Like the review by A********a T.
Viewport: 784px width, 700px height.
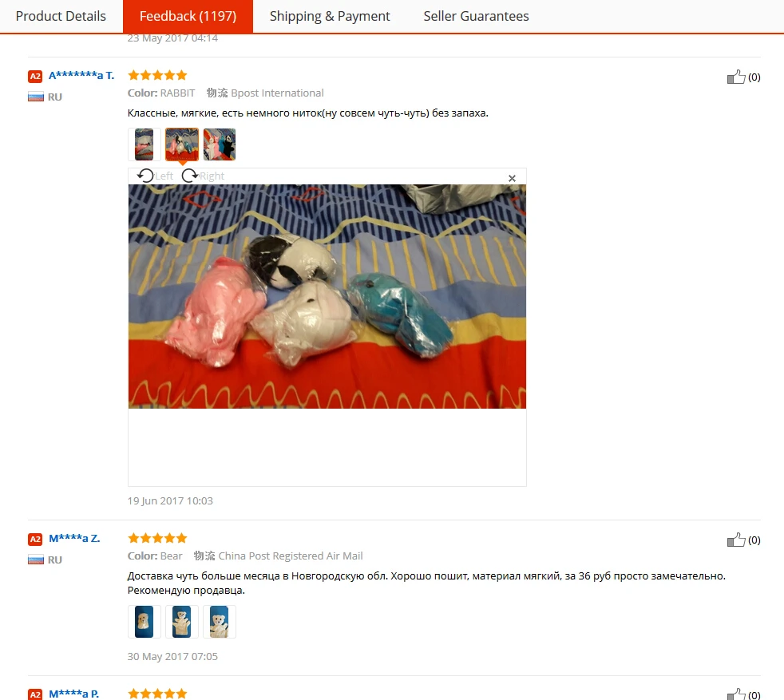736,77
